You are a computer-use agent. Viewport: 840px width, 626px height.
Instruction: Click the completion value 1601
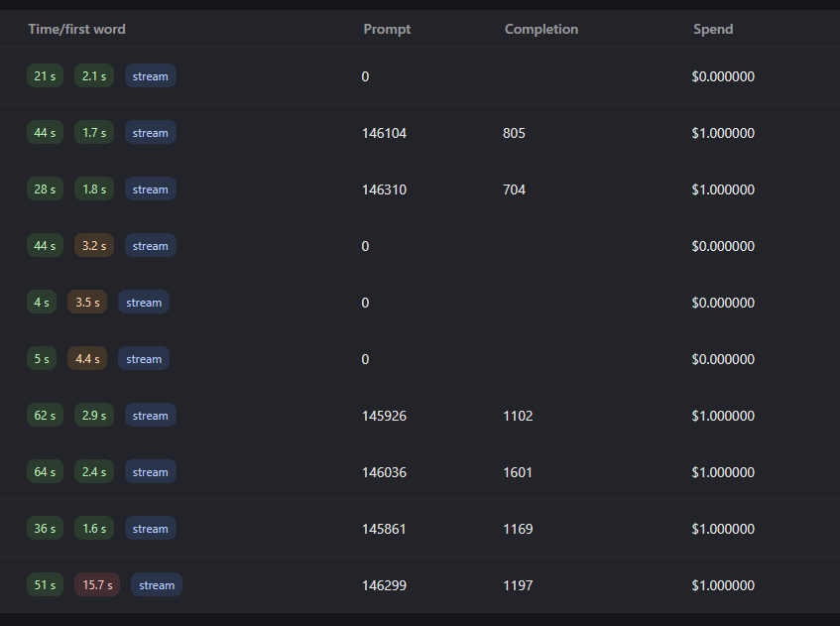518,472
